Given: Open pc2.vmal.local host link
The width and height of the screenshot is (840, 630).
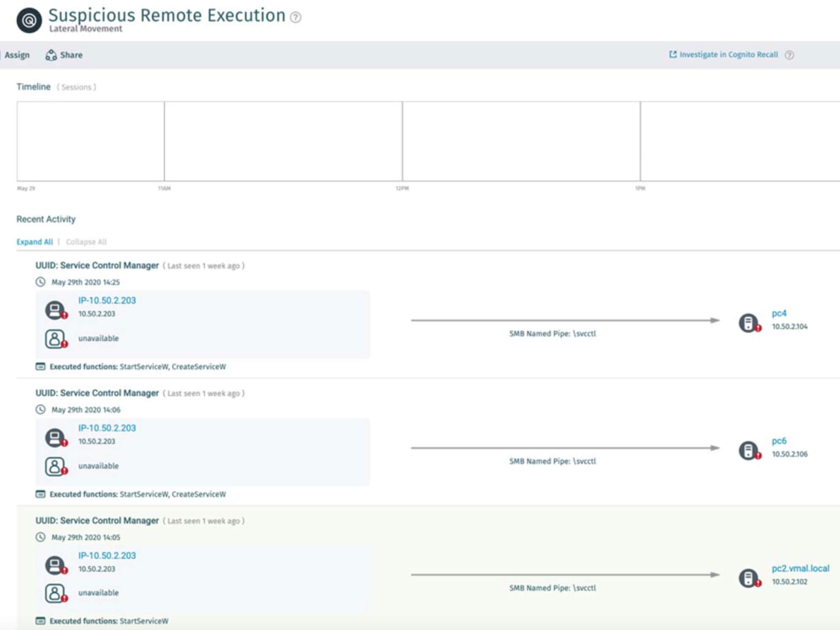Looking at the screenshot, I should (800, 568).
